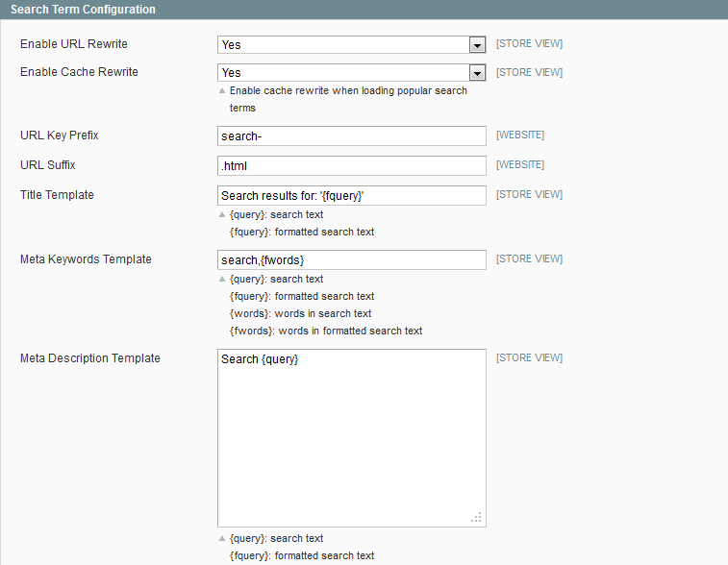Click STORE VIEW scope beside Enable URL Rewrite

[x=529, y=43]
